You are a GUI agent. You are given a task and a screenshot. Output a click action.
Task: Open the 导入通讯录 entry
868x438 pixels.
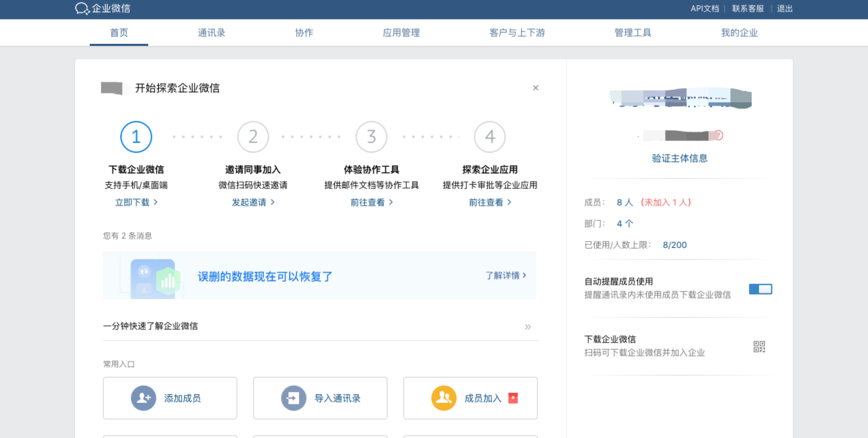(x=320, y=398)
